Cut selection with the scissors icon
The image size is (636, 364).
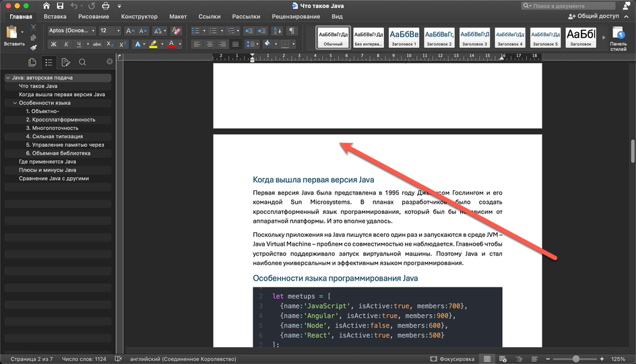click(33, 28)
